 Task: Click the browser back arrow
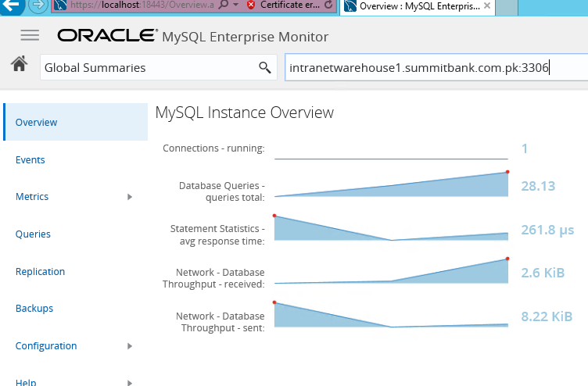point(12,5)
